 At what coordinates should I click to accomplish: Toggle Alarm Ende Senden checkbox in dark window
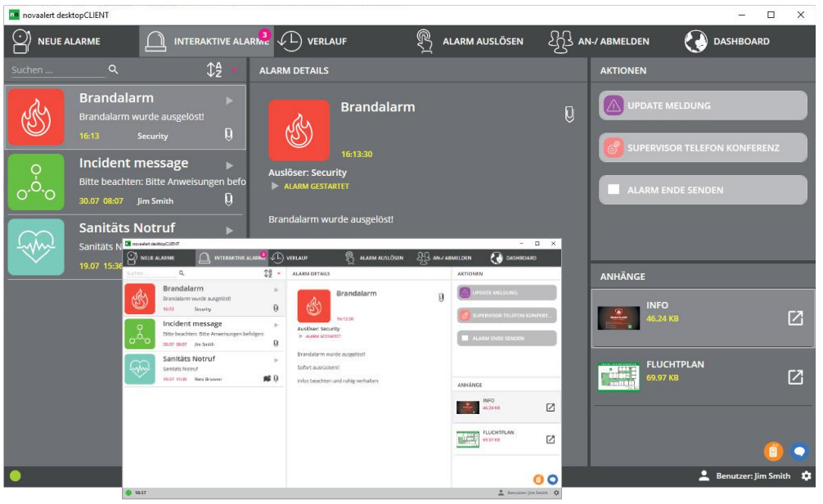coord(614,190)
